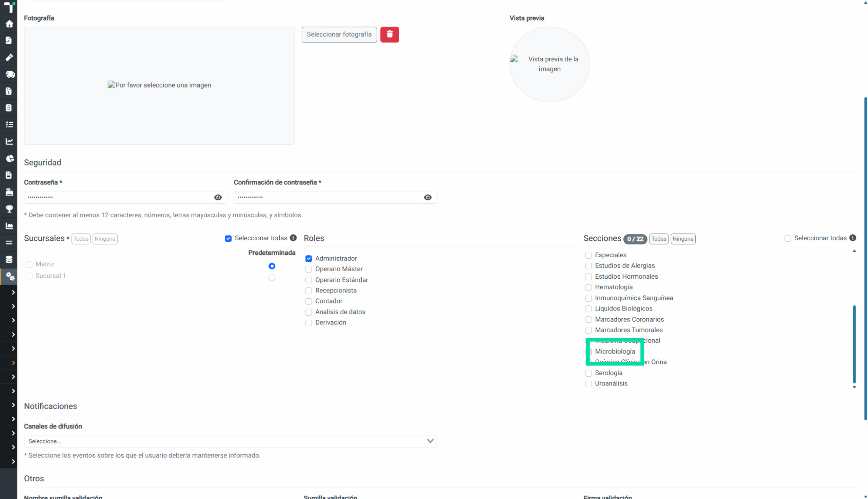The width and height of the screenshot is (868, 499).
Task: Click Ninguna button next to Secciones
Action: 683,239
